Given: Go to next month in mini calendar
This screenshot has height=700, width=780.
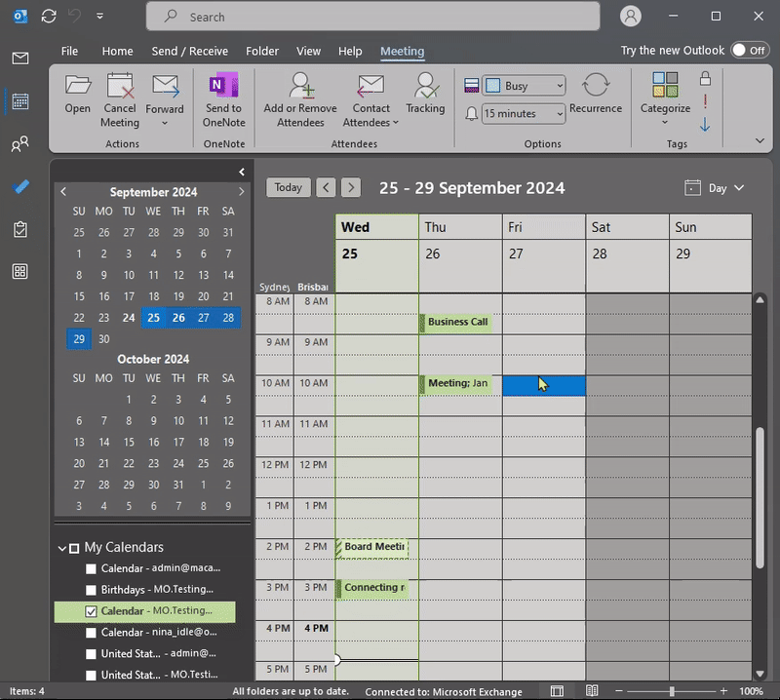Looking at the screenshot, I should tap(241, 191).
